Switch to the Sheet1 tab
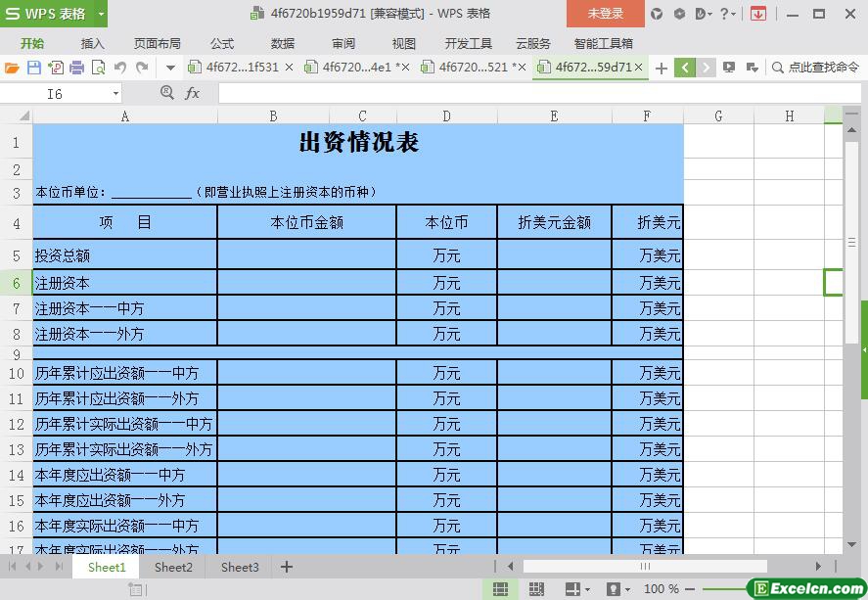Image resolution: width=868 pixels, height=600 pixels. point(107,567)
